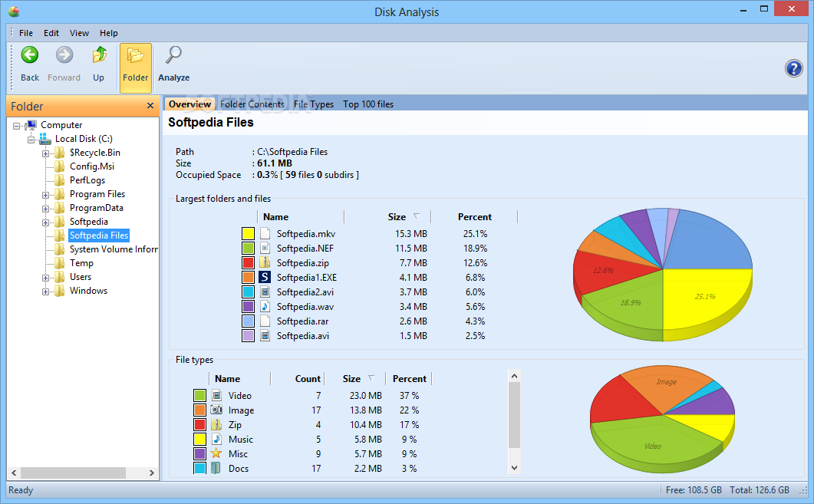Show the Top 100 files tab
814x504 pixels.
[368, 104]
